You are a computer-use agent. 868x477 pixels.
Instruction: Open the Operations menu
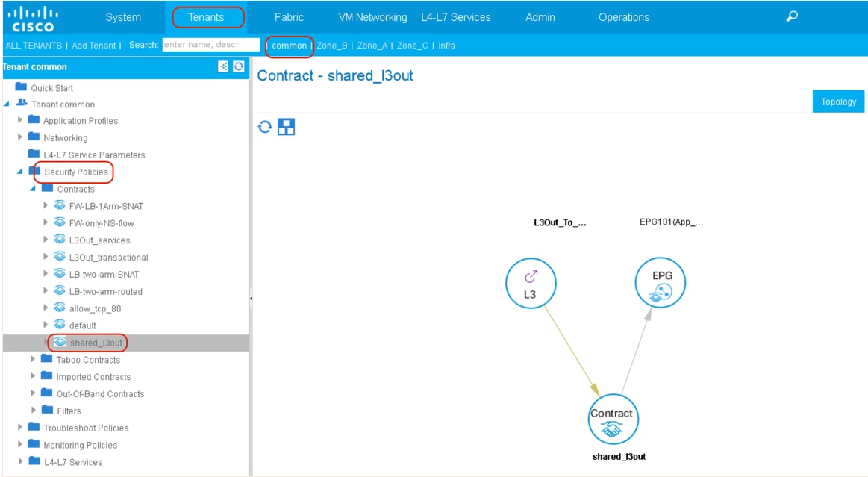(624, 17)
